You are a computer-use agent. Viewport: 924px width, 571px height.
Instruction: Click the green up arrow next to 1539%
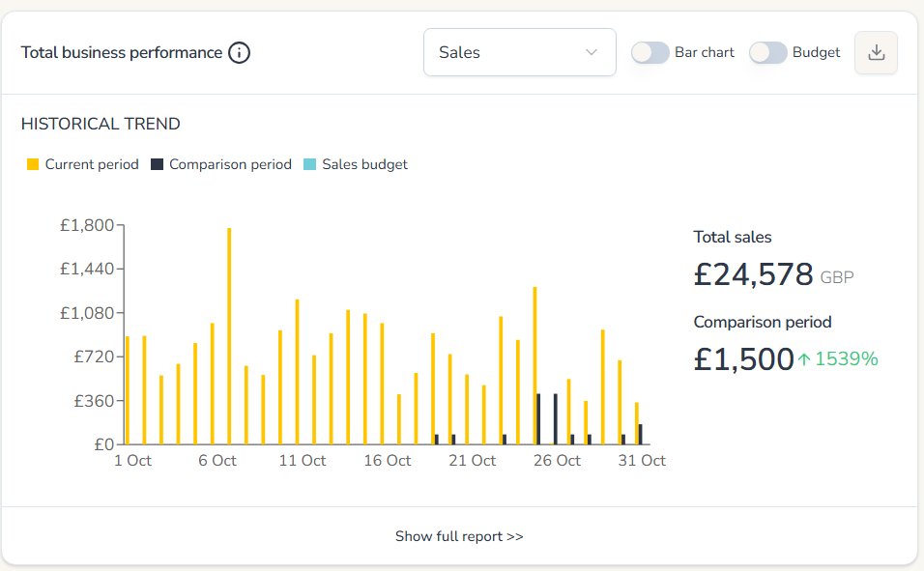(x=803, y=359)
